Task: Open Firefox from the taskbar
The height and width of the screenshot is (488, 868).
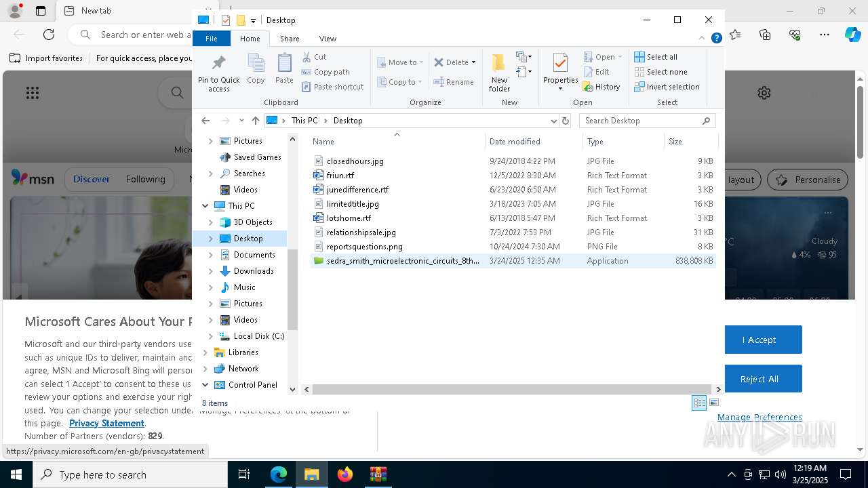Action: [345, 474]
